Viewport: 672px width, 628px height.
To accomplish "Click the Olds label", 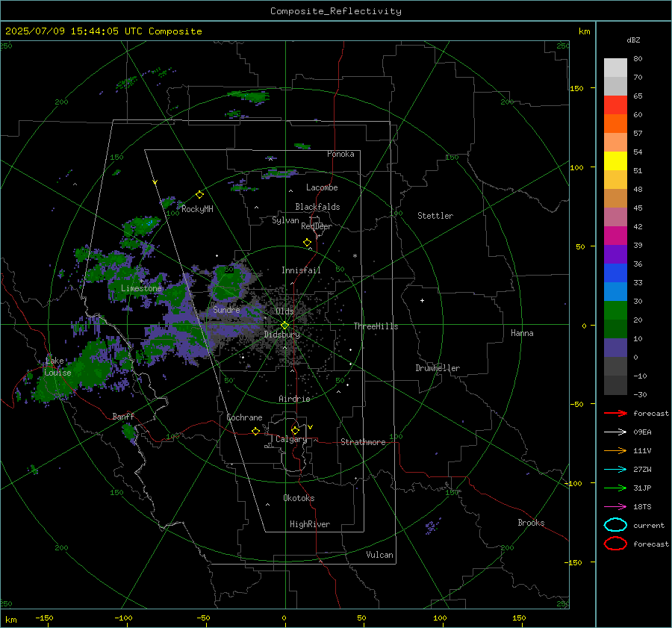I will [x=284, y=311].
